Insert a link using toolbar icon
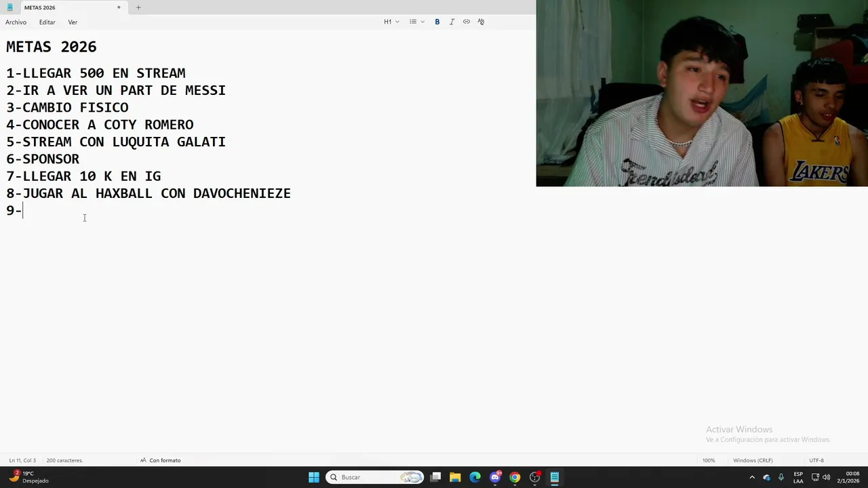 coord(467,22)
